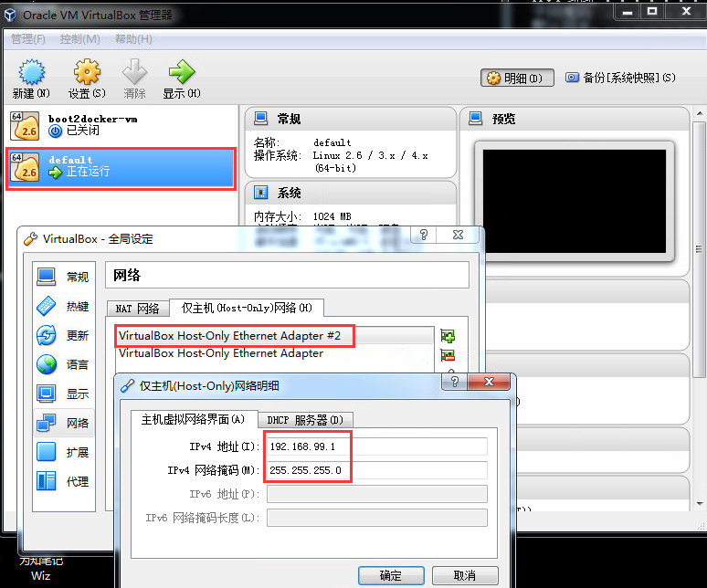Click the 1024 MB memory value

click(x=332, y=216)
